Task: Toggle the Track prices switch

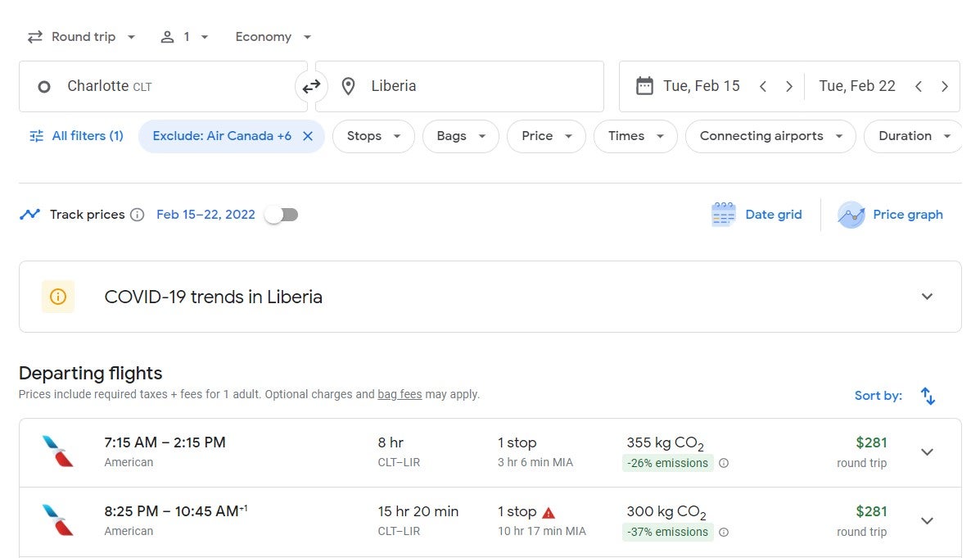Action: [281, 215]
